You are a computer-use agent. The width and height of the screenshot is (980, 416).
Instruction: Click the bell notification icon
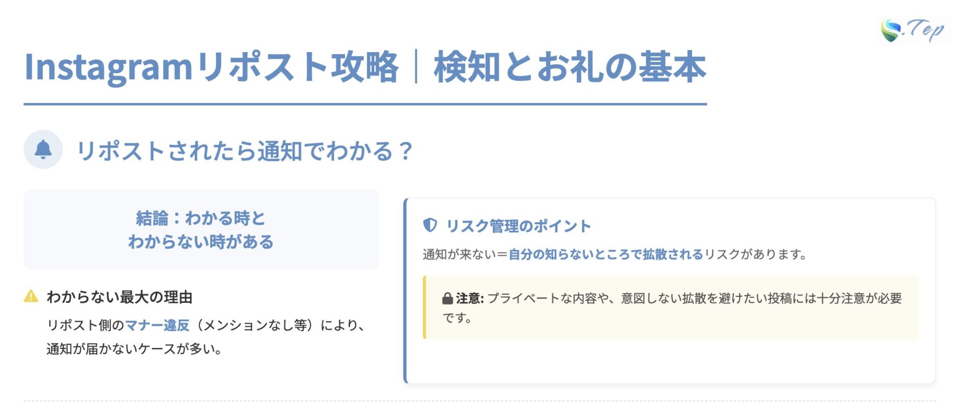43,149
